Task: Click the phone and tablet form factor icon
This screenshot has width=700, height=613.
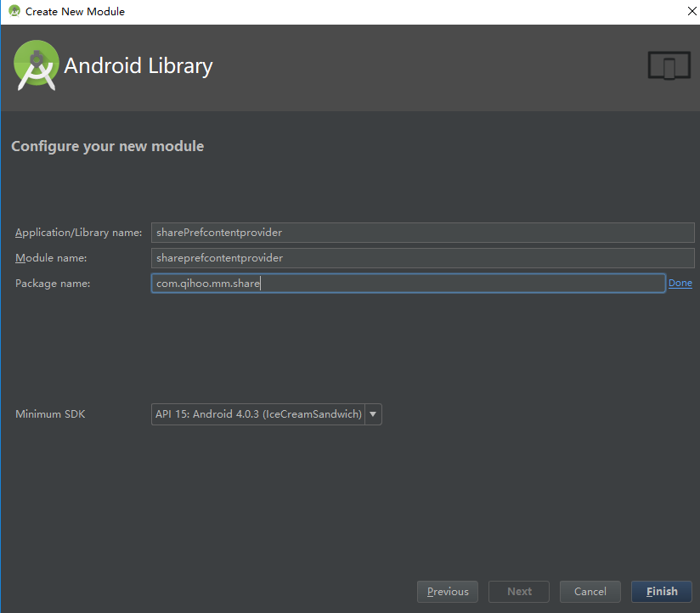Action: pos(669,65)
